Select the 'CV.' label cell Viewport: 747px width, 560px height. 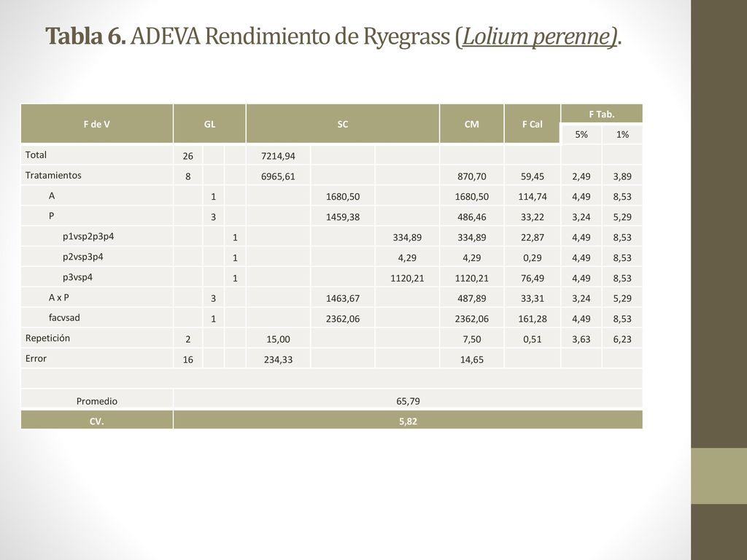coord(97,421)
